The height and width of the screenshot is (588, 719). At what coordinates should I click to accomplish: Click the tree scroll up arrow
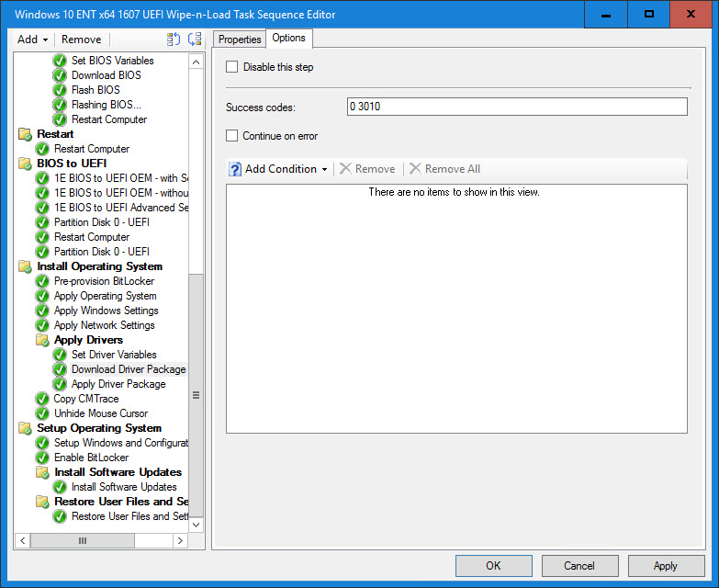click(x=196, y=61)
